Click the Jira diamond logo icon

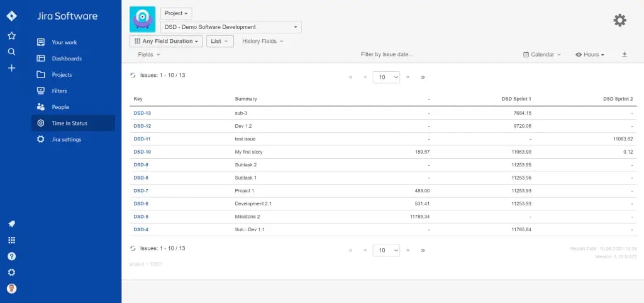(11, 16)
